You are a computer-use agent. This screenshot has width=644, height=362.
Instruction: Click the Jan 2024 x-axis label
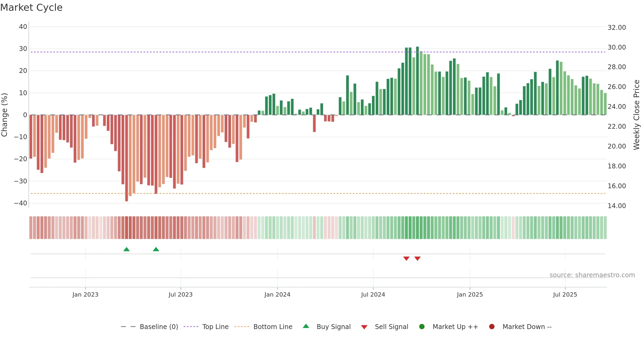pos(277,294)
